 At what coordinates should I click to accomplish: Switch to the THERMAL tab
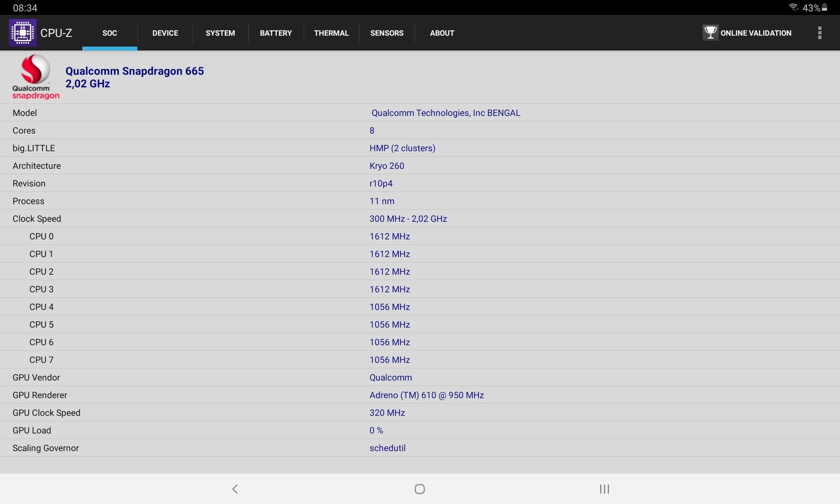tap(331, 33)
